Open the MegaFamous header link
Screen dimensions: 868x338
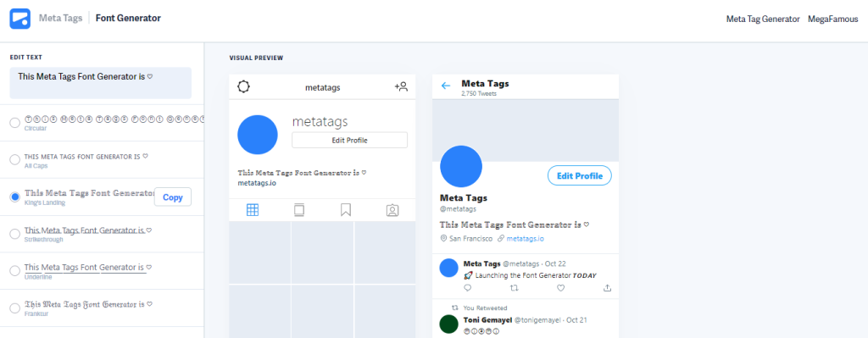point(833,19)
